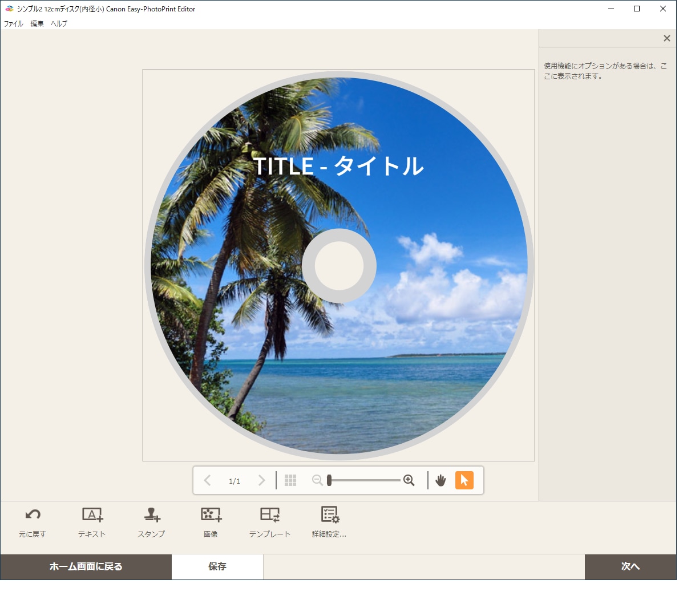Select the TITLE - タイトル text on disc
The height and width of the screenshot is (616, 679).
coord(338,166)
